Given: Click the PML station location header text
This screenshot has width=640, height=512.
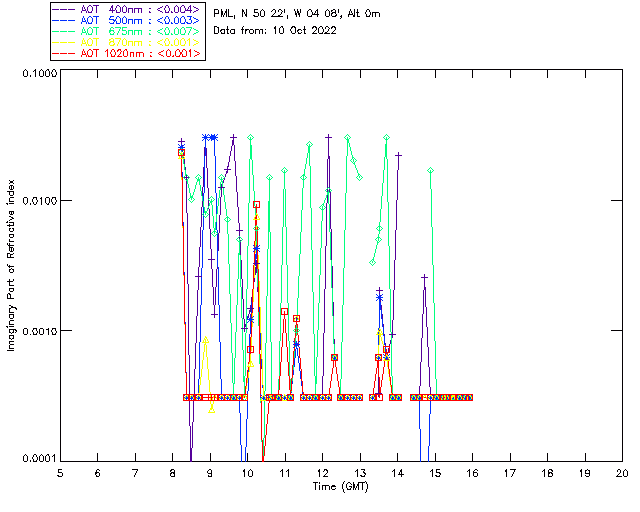Looking at the screenshot, I should click(x=297, y=14).
